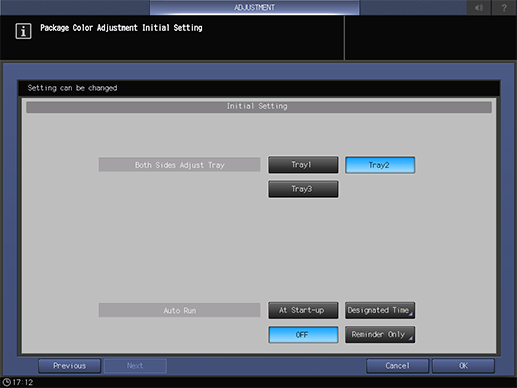Click the information icon beside the title
The width and height of the screenshot is (517, 388).
point(23,31)
